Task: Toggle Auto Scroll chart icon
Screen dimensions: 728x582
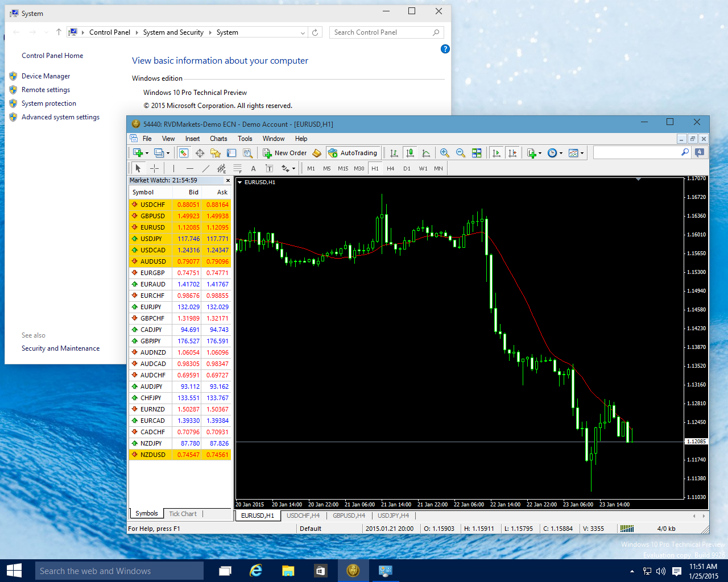Action: 497,153
